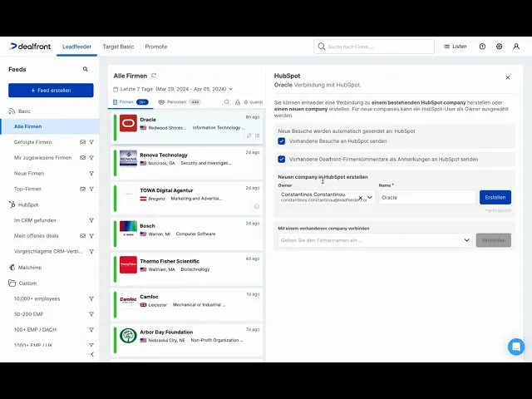Click the Suche nach Firma search field
Viewport: 532px width, 399px height.
tap(374, 47)
